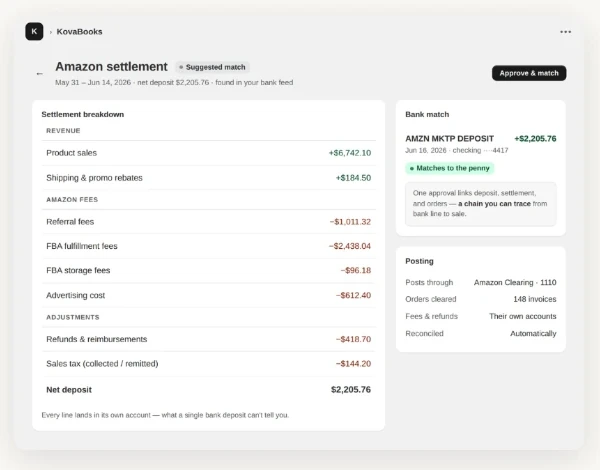Click the Net deposit label

pos(69,390)
